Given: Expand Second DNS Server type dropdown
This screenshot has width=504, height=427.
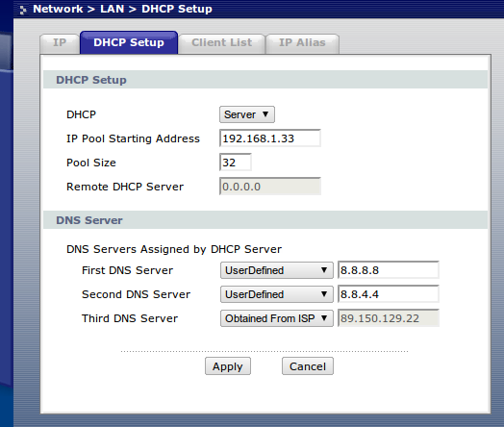Looking at the screenshot, I should tap(276, 294).
